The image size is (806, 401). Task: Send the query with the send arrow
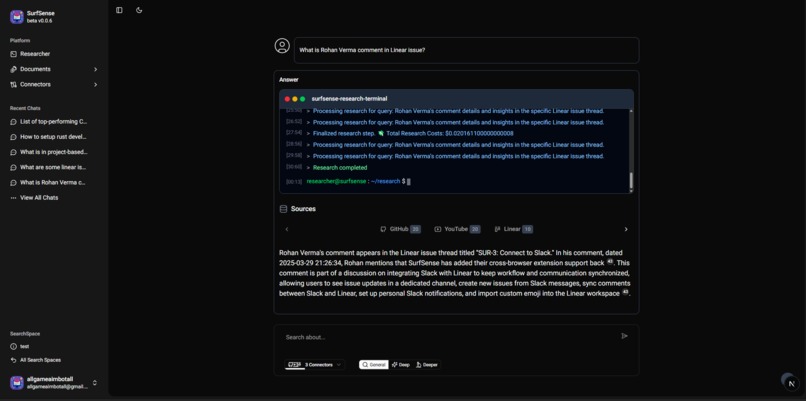[624, 336]
